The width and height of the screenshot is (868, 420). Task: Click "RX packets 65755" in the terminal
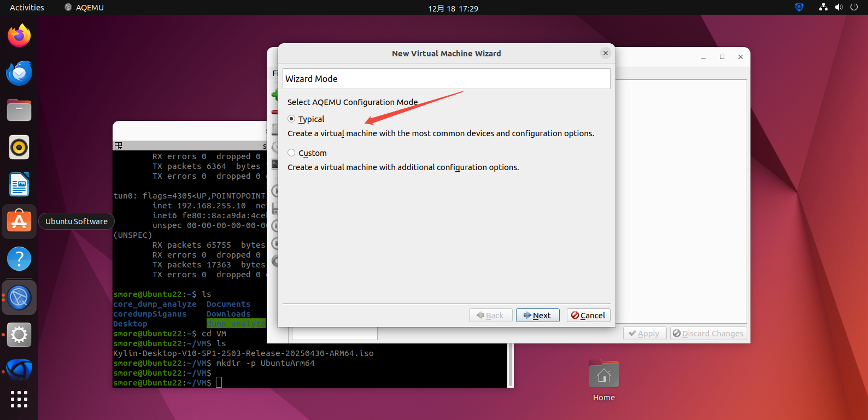[x=192, y=245]
